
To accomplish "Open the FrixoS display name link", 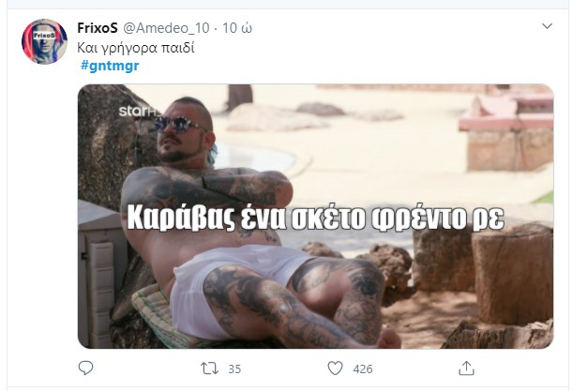I will (98, 28).
